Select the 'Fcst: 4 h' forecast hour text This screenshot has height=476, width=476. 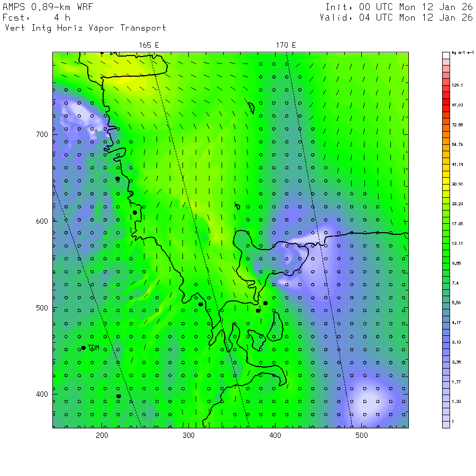(36, 17)
